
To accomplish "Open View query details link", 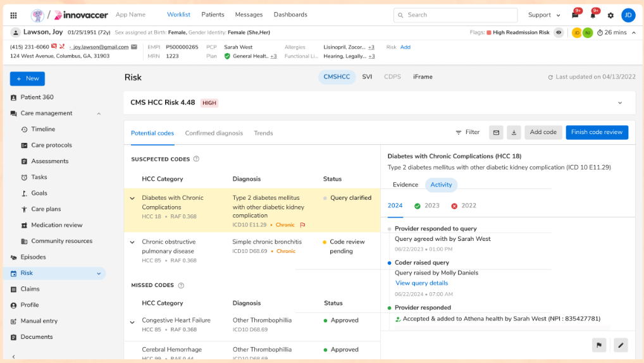I will 421,283.
